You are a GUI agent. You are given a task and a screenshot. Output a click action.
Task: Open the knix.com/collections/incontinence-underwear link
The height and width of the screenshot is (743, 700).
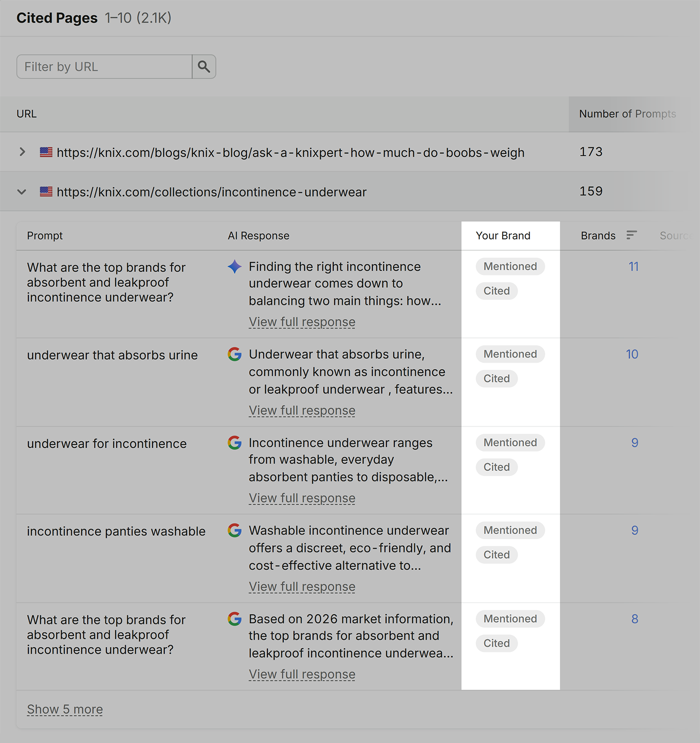(x=211, y=192)
